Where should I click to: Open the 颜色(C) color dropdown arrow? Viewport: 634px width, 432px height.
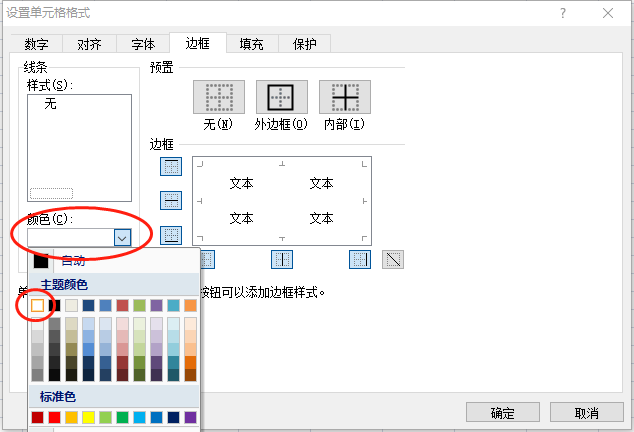point(123,238)
